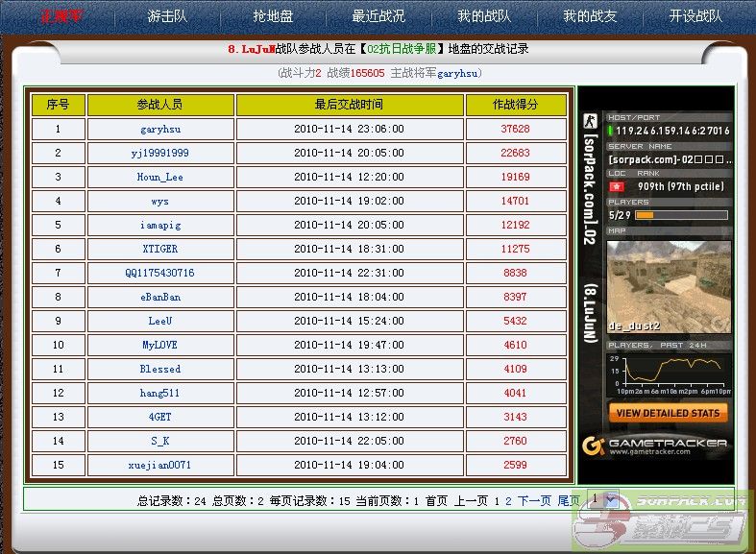Go to 下一页 next page link
The width and height of the screenshot is (756, 554).
pyautogui.click(x=535, y=500)
